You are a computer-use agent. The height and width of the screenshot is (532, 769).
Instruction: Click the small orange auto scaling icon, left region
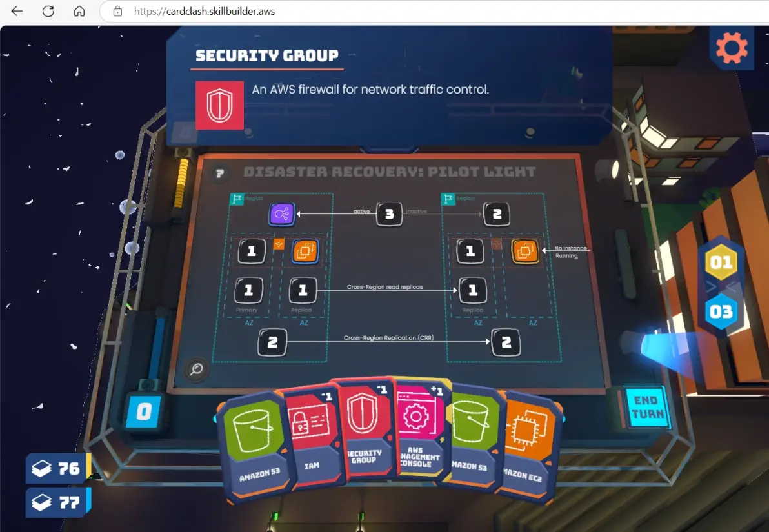279,244
